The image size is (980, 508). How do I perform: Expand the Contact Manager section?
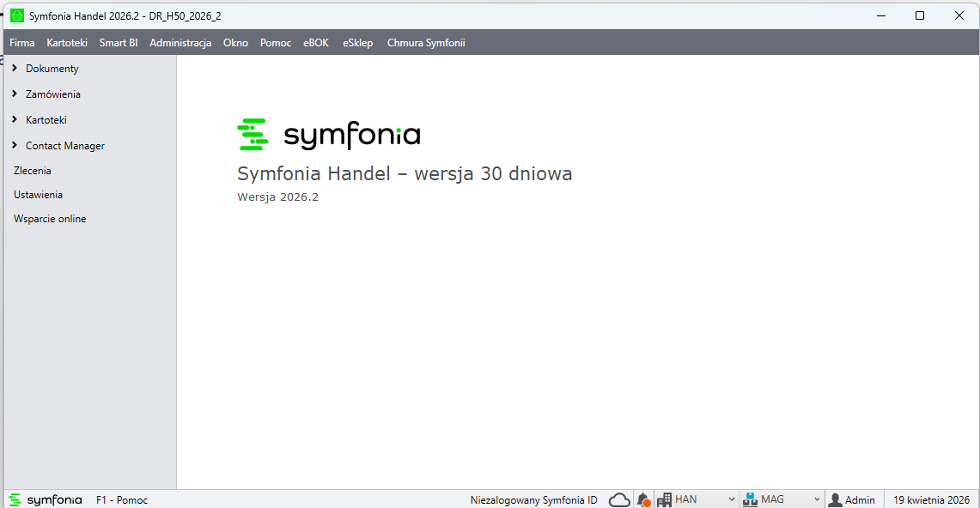(15, 145)
